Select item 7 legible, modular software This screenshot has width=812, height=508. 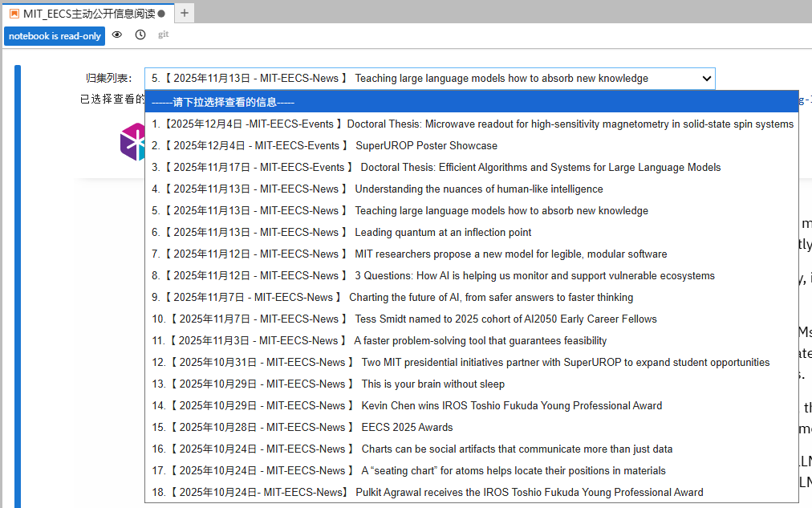point(472,254)
